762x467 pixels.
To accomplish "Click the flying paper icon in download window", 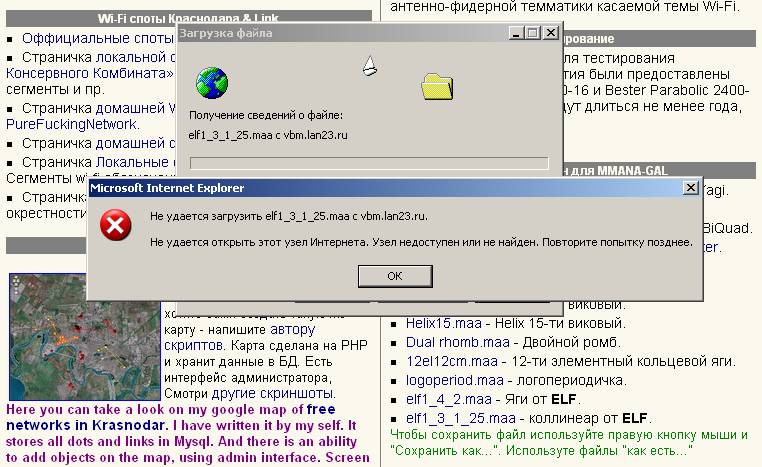I will (369, 66).
